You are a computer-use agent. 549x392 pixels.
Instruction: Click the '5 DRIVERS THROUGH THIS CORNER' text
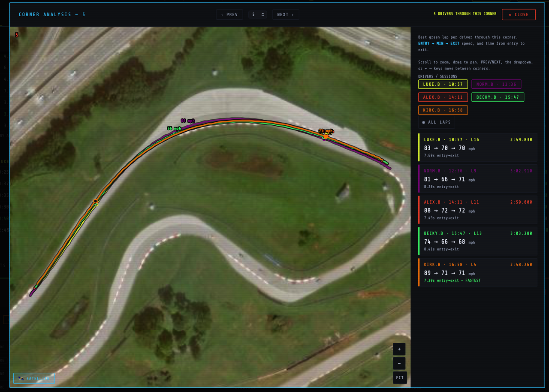tap(465, 14)
